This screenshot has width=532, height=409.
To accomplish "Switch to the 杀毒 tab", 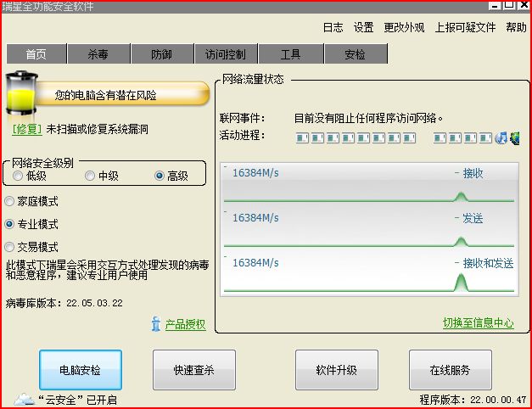I will click(x=98, y=53).
